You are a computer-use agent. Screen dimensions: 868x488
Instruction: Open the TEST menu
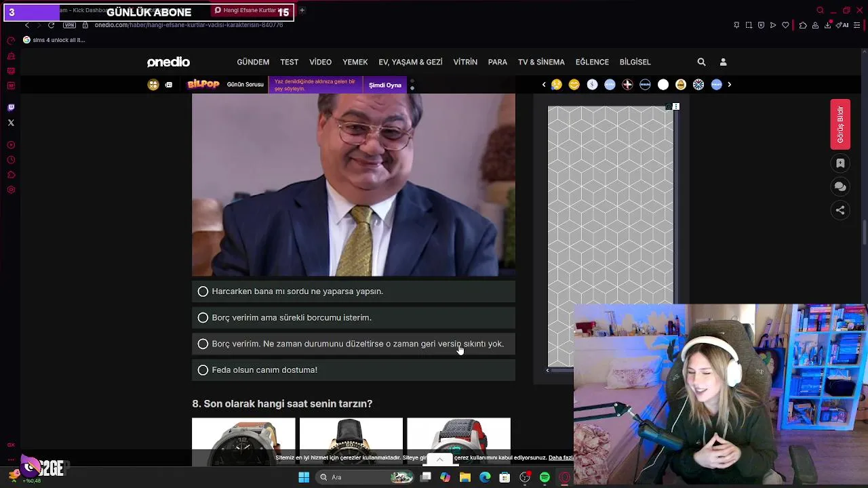pyautogui.click(x=289, y=62)
